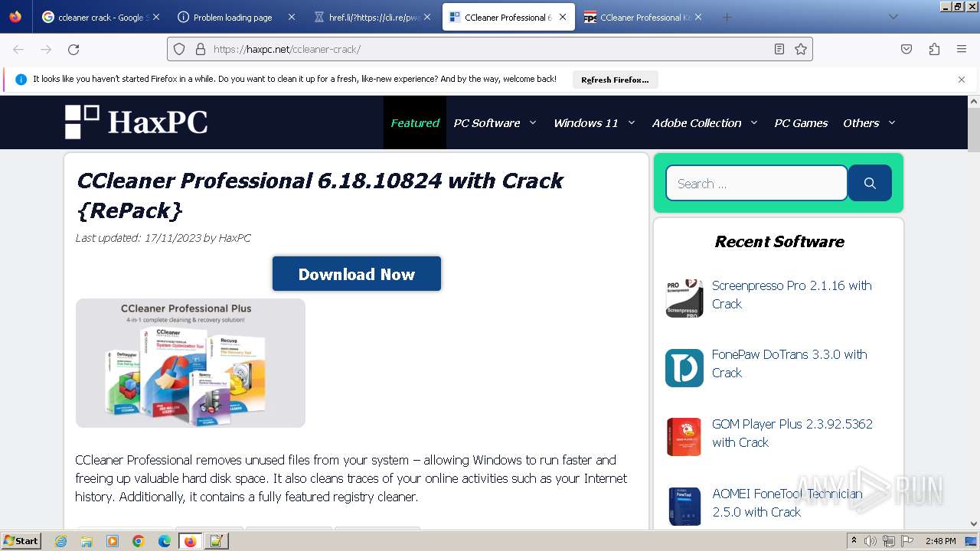The width and height of the screenshot is (980, 551).
Task: Open Windows Media Player taskbar icon
Action: [x=113, y=541]
